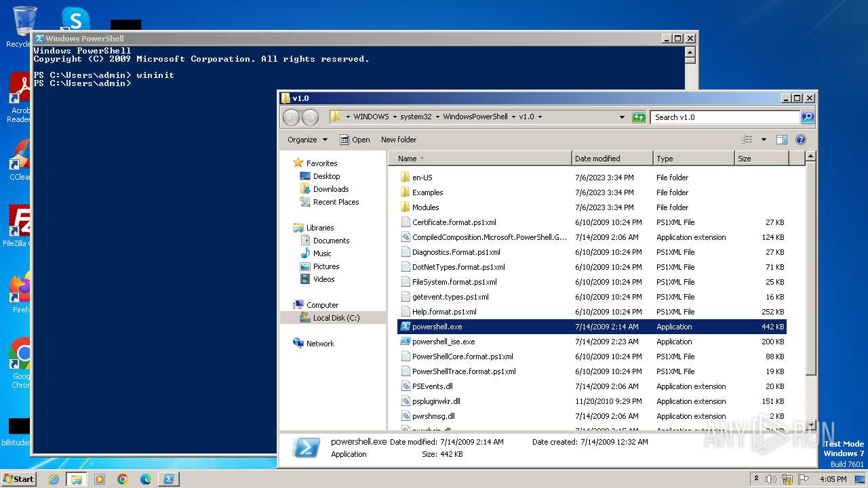
Task: Click the Back navigation arrow in Explorer
Action: (291, 117)
